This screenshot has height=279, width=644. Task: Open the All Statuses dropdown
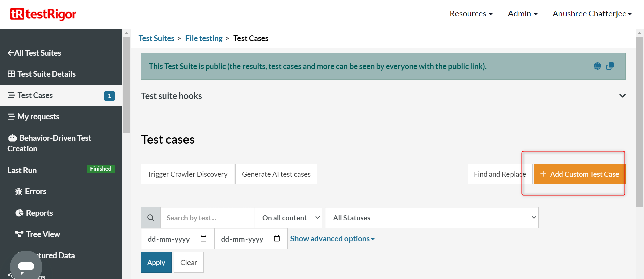coord(431,218)
